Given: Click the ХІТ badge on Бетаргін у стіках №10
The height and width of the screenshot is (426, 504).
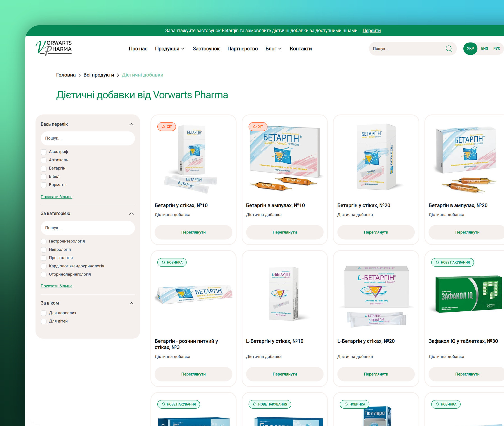Looking at the screenshot, I should (x=167, y=127).
